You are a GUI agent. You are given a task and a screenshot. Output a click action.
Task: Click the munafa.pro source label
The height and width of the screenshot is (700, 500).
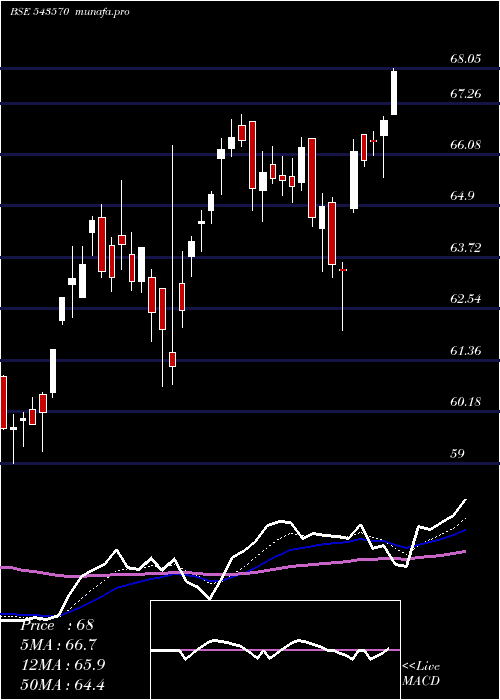[102, 12]
